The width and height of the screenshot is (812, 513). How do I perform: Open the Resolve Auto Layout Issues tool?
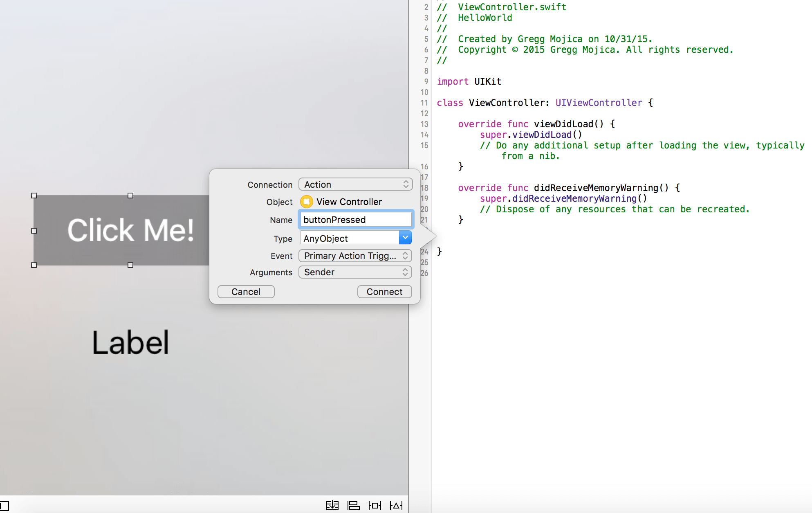tap(396, 505)
